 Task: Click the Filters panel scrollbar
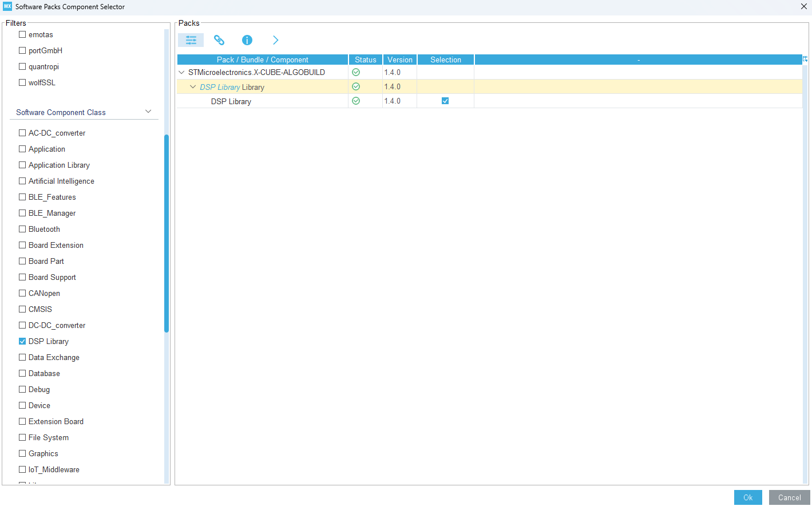(x=167, y=229)
